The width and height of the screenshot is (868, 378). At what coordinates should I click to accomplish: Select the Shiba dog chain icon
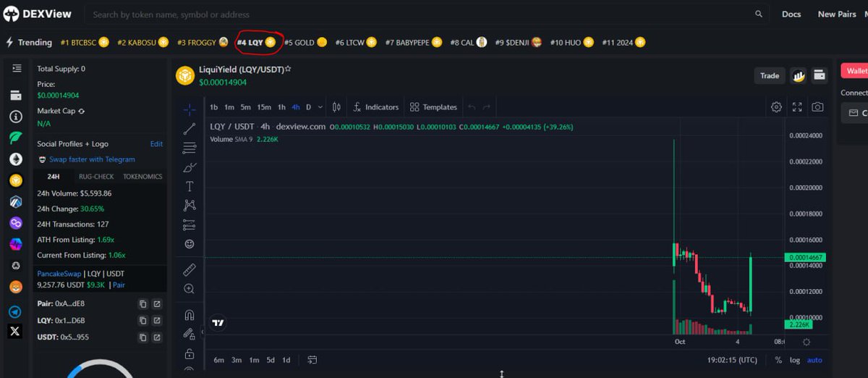pyautogui.click(x=15, y=287)
